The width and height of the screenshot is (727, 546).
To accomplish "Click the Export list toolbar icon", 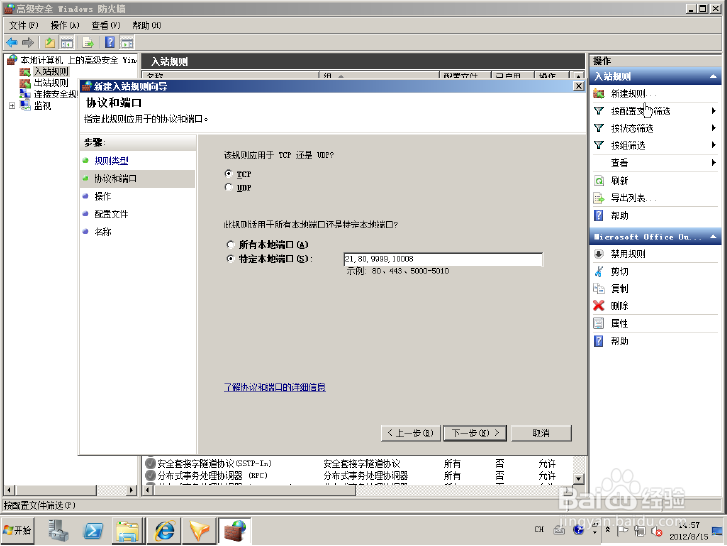I will pos(88,43).
